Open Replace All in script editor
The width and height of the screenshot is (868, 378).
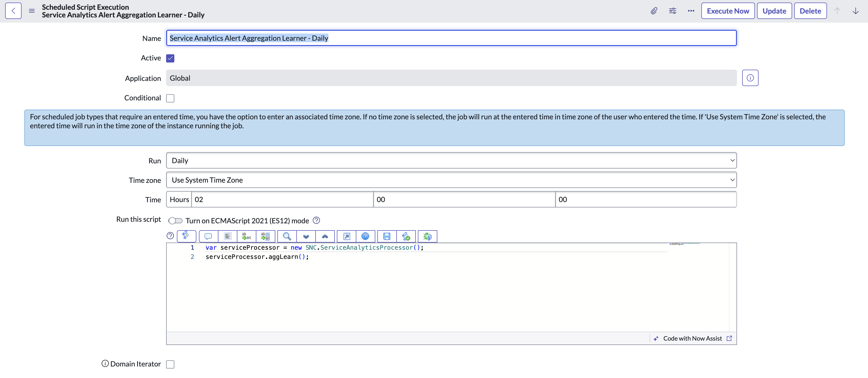coord(266,236)
